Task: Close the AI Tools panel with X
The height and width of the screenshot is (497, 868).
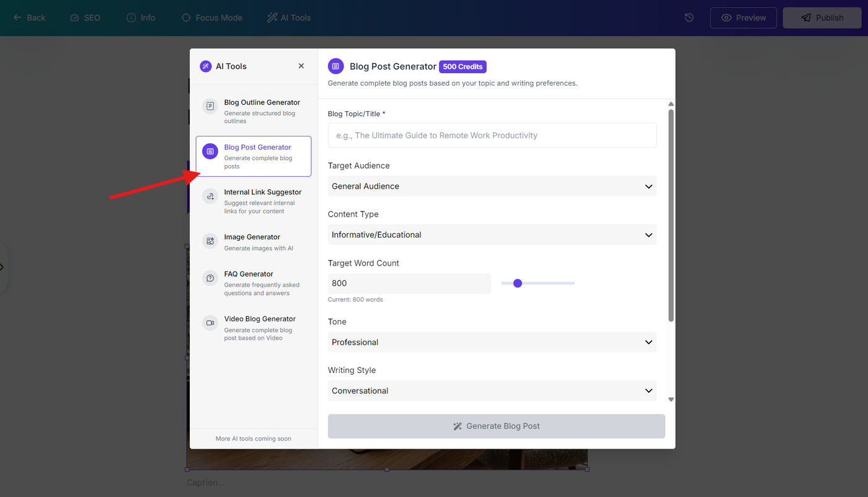Action: point(301,66)
